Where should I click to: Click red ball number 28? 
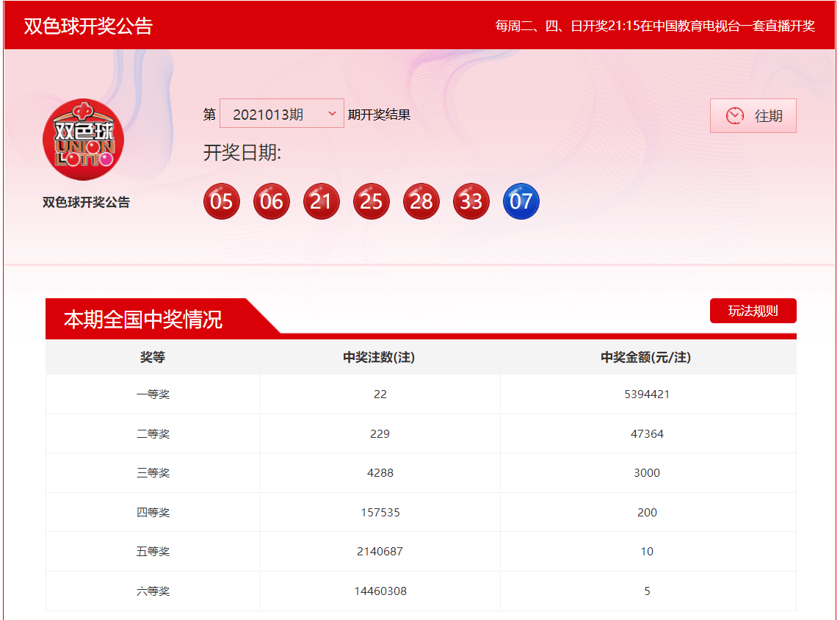click(421, 201)
